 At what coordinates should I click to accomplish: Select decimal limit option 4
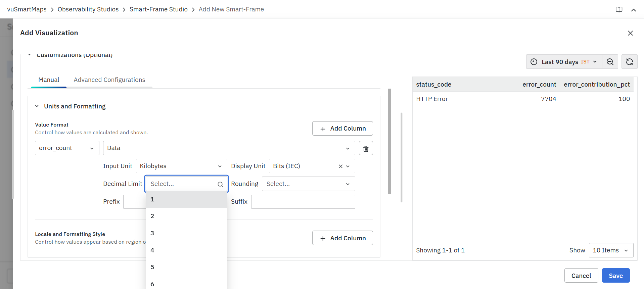tap(187, 250)
